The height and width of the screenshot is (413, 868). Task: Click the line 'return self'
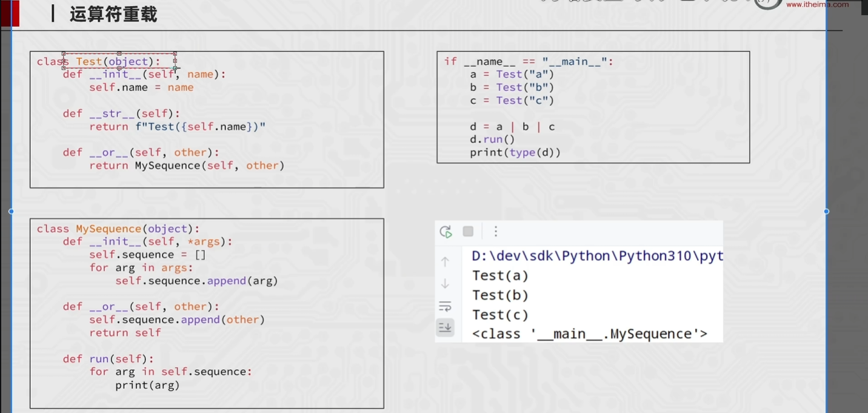[x=125, y=332]
